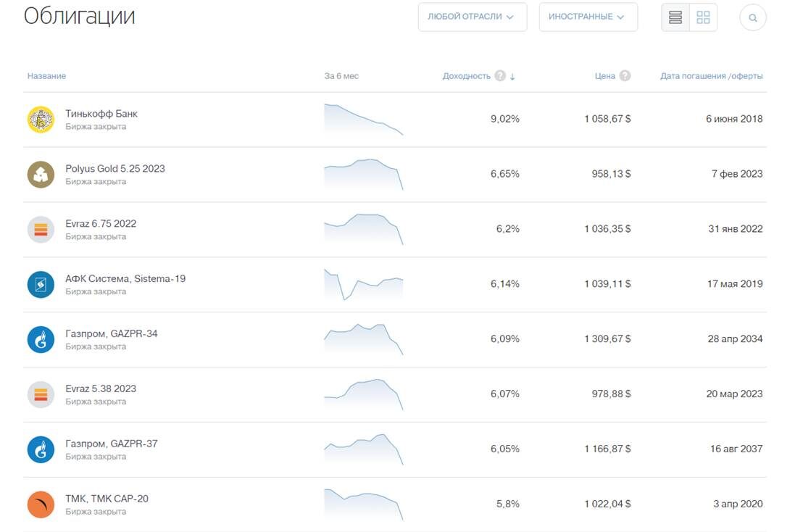
Task: Click the АФК Система logo icon
Action: click(x=41, y=285)
